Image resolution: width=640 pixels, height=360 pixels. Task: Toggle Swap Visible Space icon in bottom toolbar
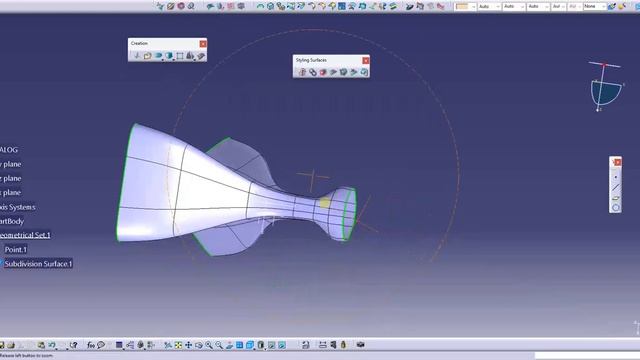pos(282,345)
